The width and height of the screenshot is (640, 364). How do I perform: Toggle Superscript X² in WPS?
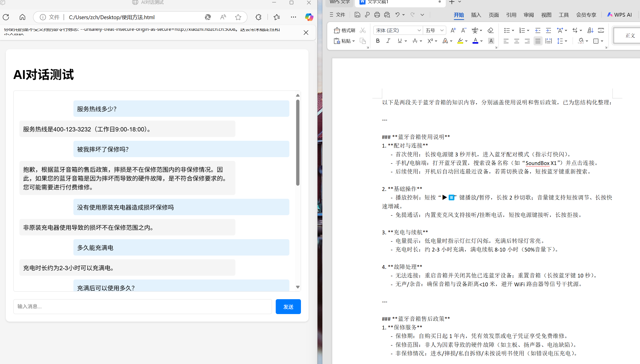(430, 41)
